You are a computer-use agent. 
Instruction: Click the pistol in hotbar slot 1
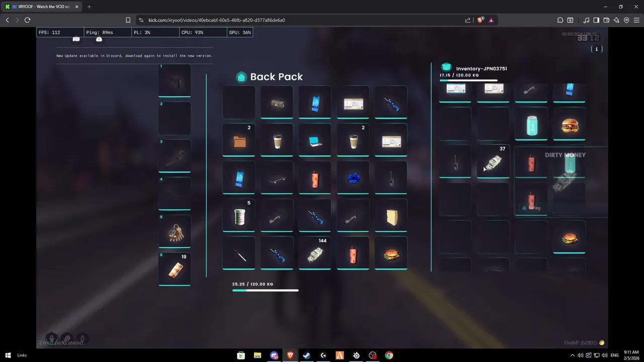(175, 80)
